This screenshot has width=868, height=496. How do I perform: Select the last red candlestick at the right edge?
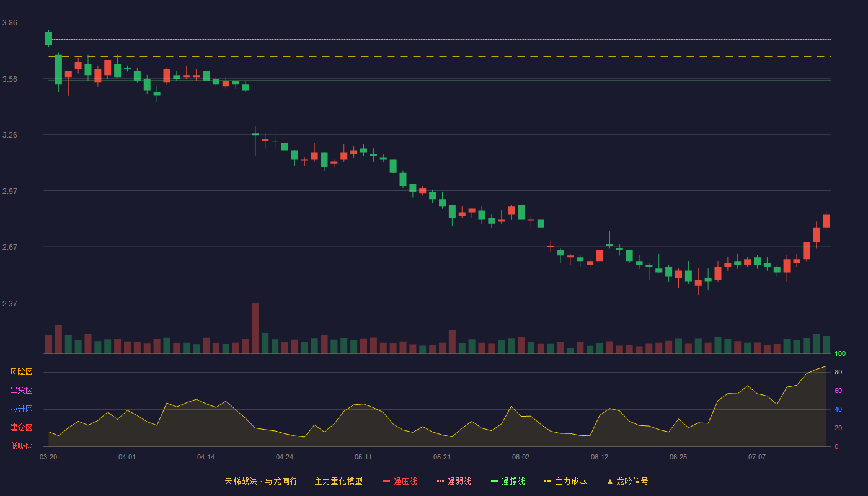point(826,221)
